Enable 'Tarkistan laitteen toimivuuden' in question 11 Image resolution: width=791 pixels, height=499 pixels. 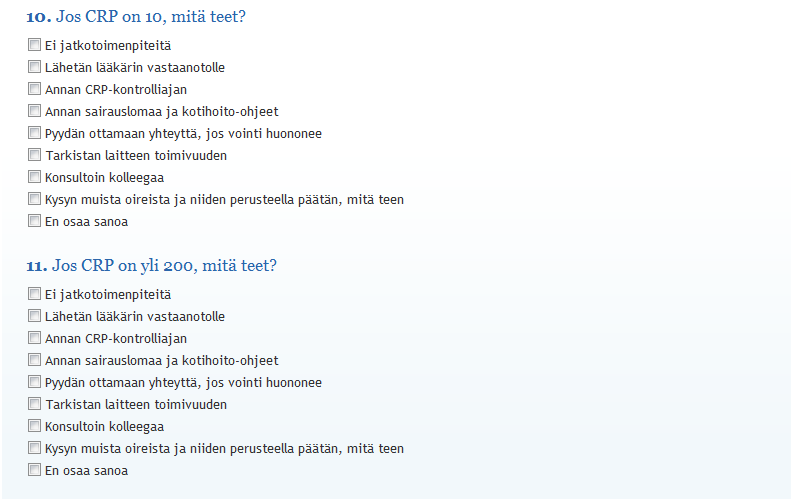coord(34,403)
